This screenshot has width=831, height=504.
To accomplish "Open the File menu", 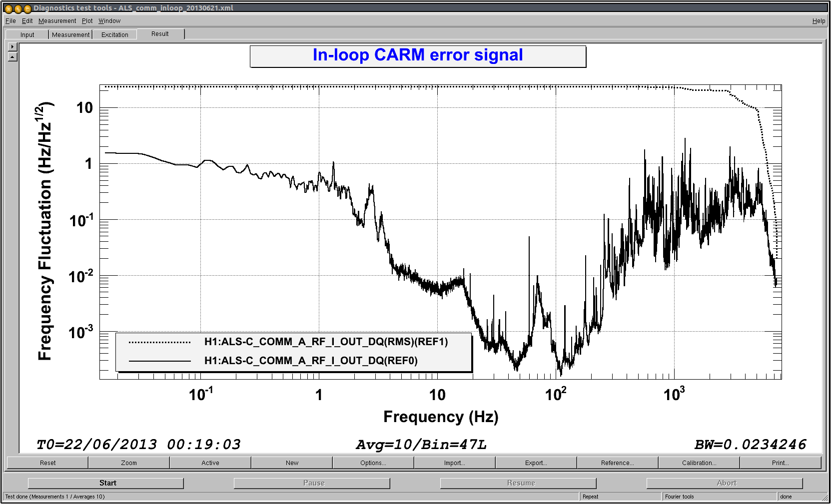I will [x=10, y=21].
